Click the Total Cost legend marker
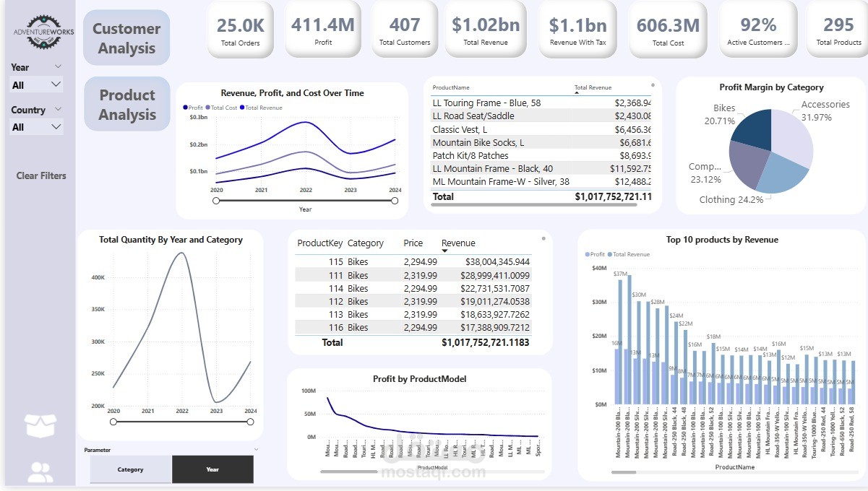The height and width of the screenshot is (491, 868). click(x=208, y=108)
